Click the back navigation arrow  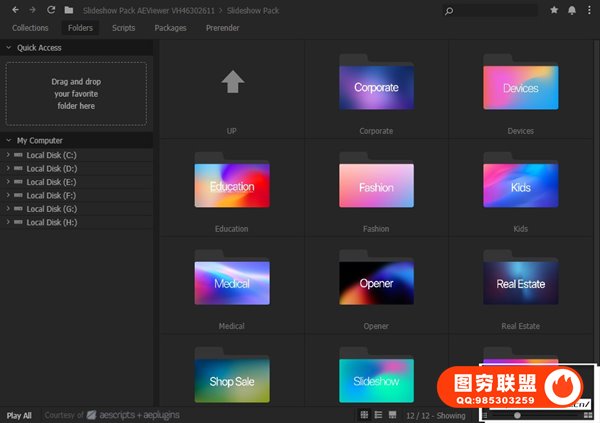[x=15, y=10]
